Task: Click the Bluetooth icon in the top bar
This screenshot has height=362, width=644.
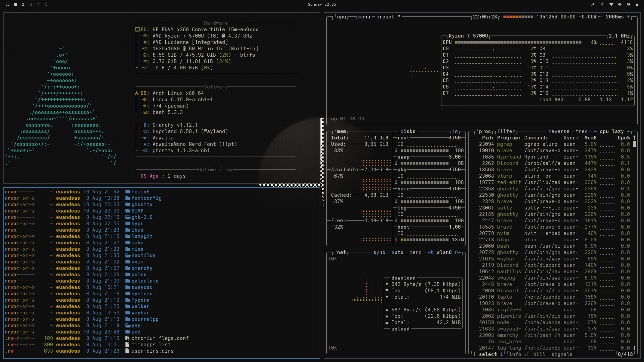Action: point(602,4)
